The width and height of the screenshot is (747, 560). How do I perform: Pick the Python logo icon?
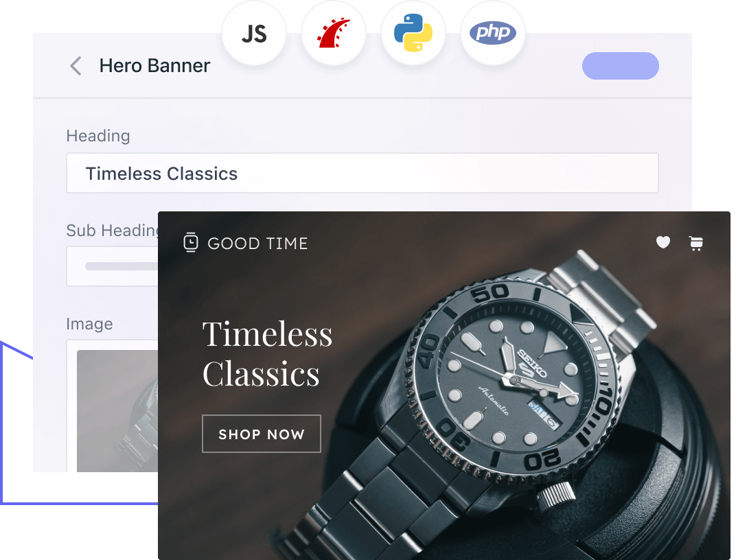[x=413, y=34]
